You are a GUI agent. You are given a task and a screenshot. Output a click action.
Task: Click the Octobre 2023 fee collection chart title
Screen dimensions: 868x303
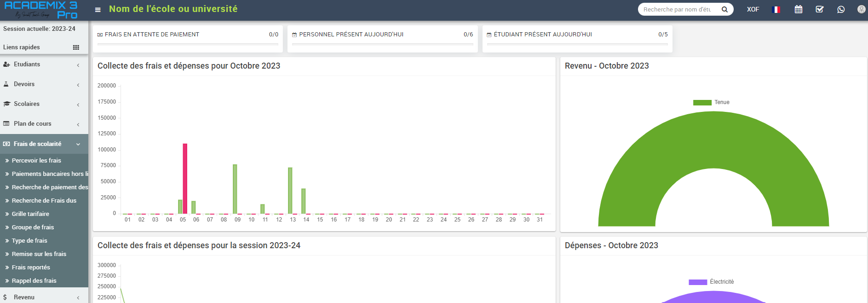tap(189, 66)
